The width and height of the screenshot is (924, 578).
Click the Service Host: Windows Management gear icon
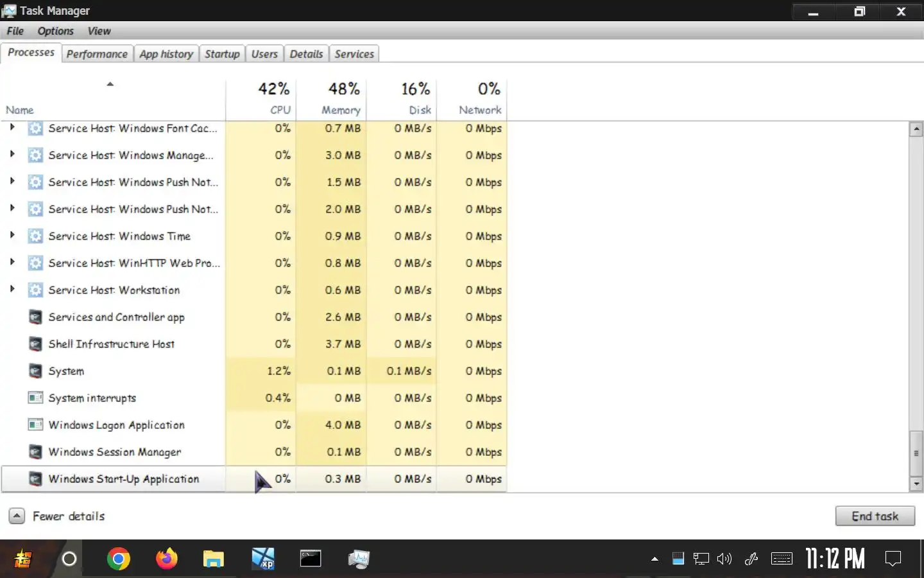36,155
